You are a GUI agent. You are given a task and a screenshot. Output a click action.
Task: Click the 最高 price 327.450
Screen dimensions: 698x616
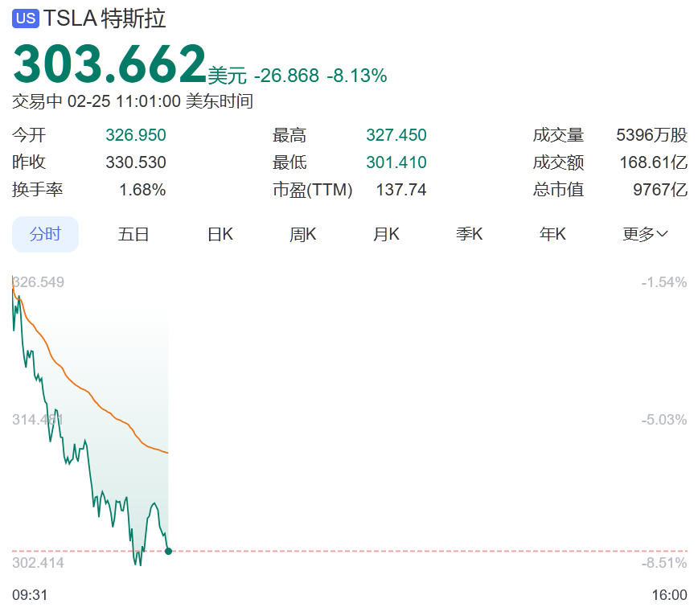tap(396, 135)
